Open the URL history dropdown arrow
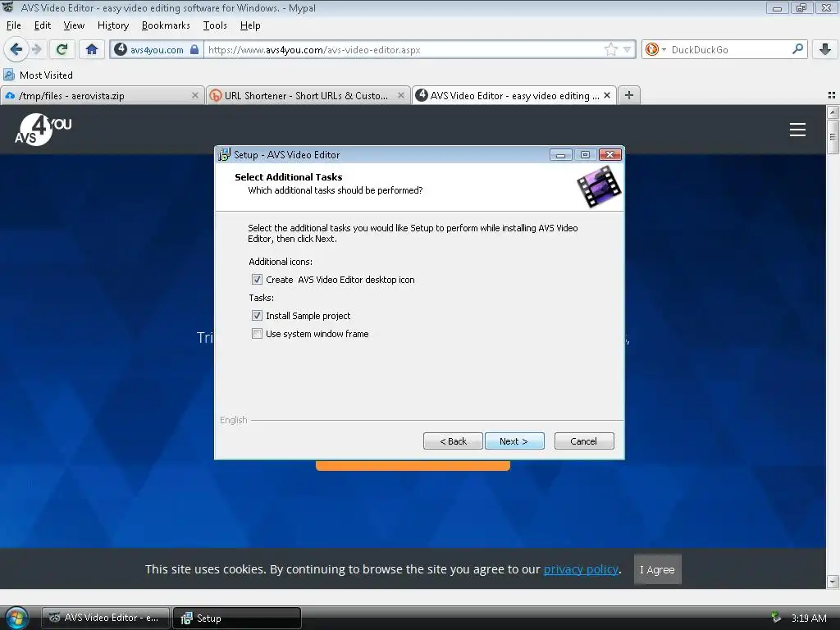This screenshot has height=630, width=840. [x=627, y=50]
